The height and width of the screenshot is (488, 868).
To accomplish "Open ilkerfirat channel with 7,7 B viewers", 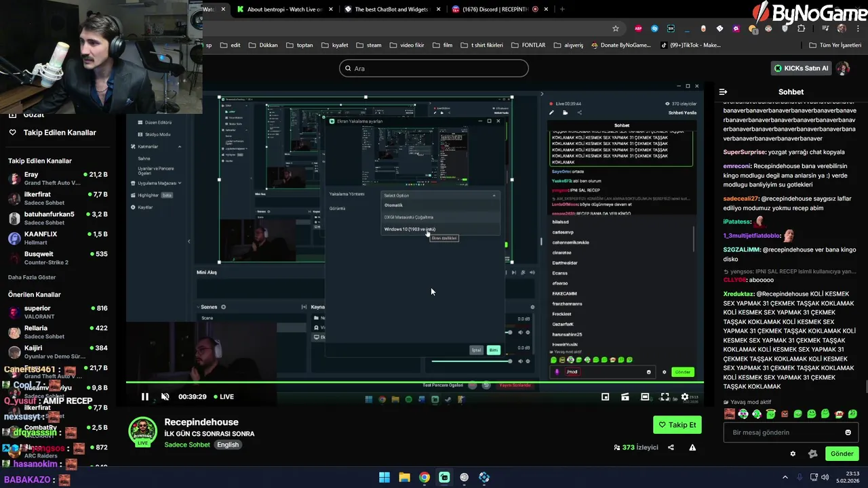I will [x=58, y=198].
